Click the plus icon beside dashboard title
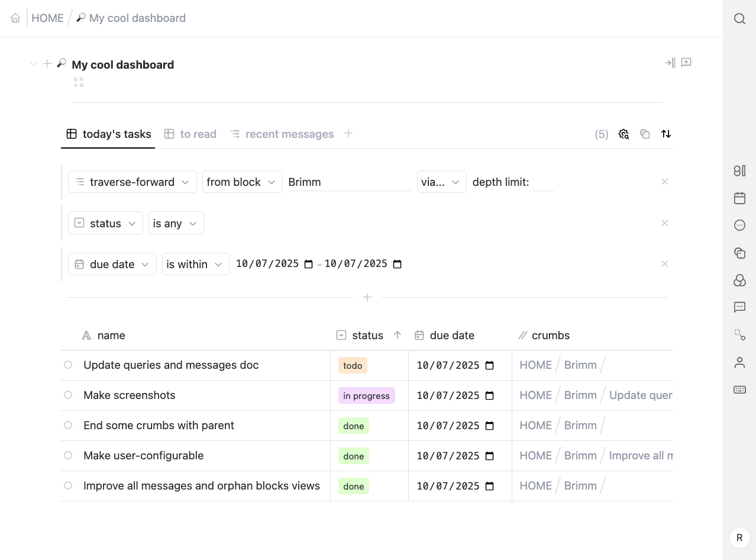 point(47,63)
